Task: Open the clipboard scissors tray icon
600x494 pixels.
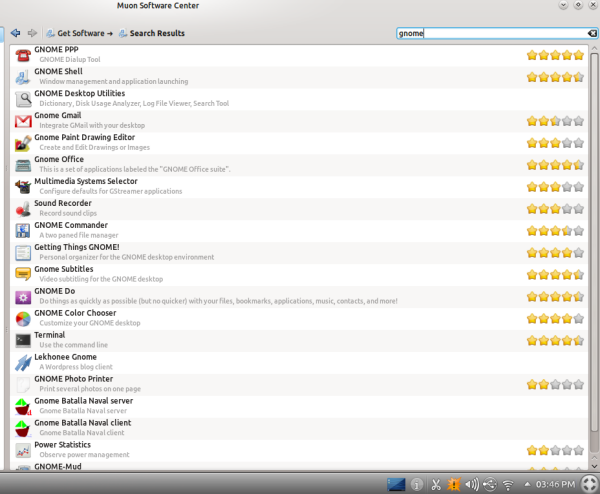Action: click(435, 485)
